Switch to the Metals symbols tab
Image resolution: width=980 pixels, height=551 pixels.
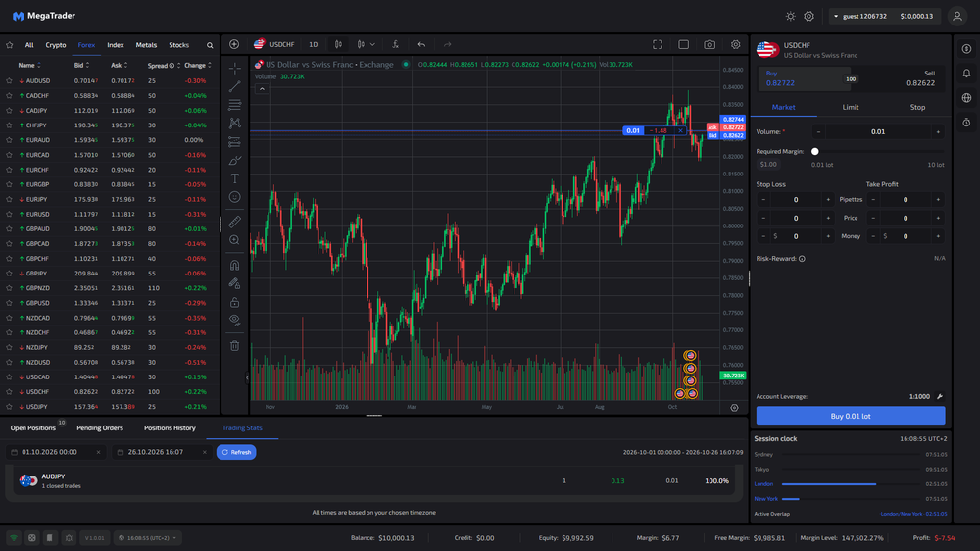pos(146,45)
